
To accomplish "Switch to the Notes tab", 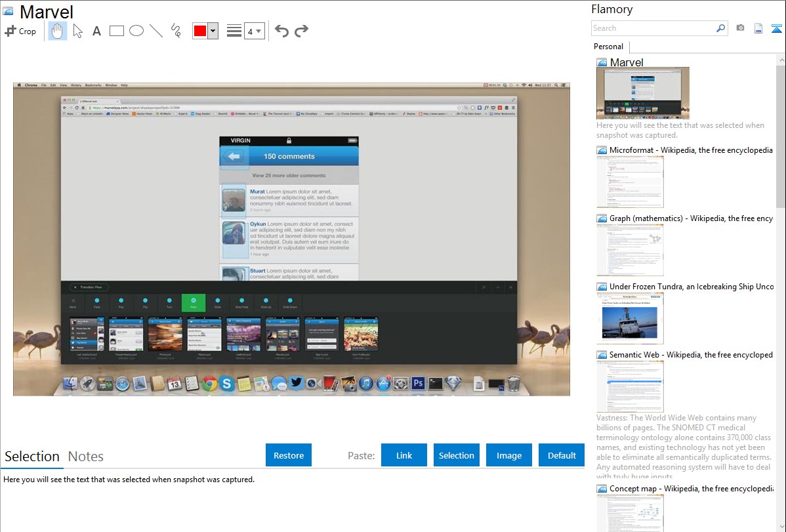I will [x=86, y=457].
